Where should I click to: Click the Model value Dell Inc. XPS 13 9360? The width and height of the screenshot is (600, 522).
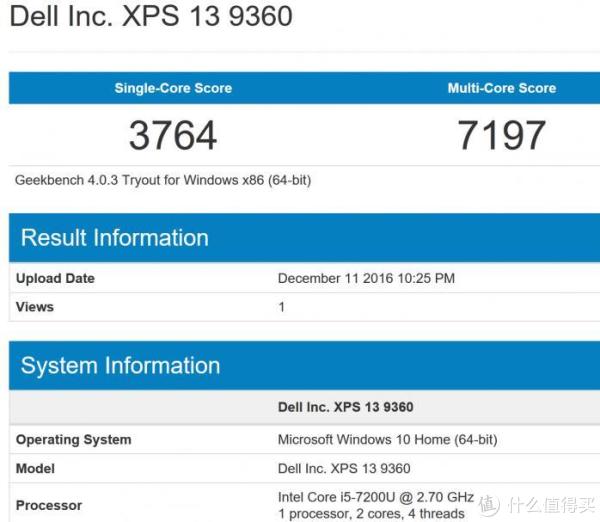coord(344,468)
